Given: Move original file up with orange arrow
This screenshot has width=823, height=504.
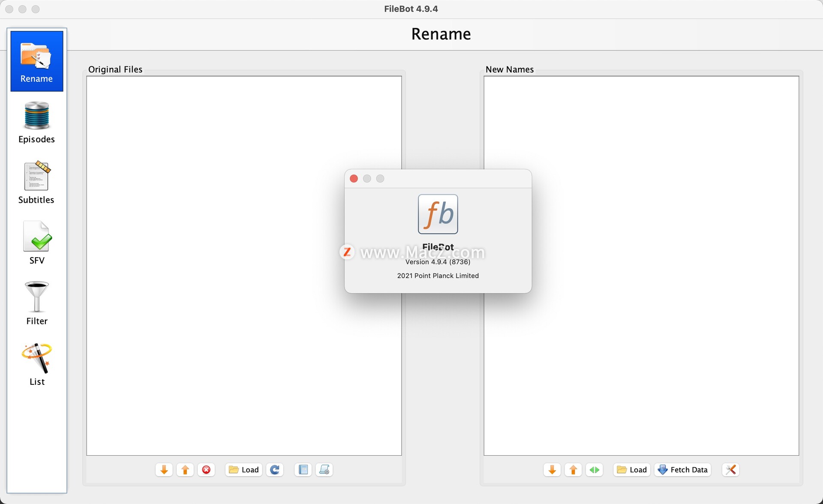Looking at the screenshot, I should [185, 470].
